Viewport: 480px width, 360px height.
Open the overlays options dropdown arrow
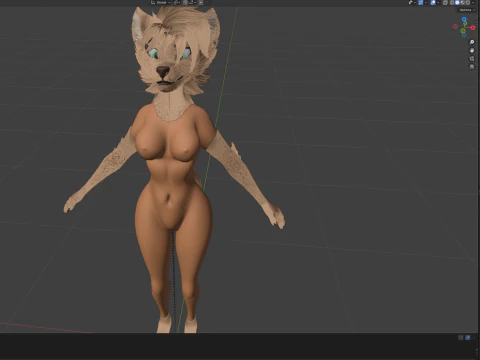438,2
